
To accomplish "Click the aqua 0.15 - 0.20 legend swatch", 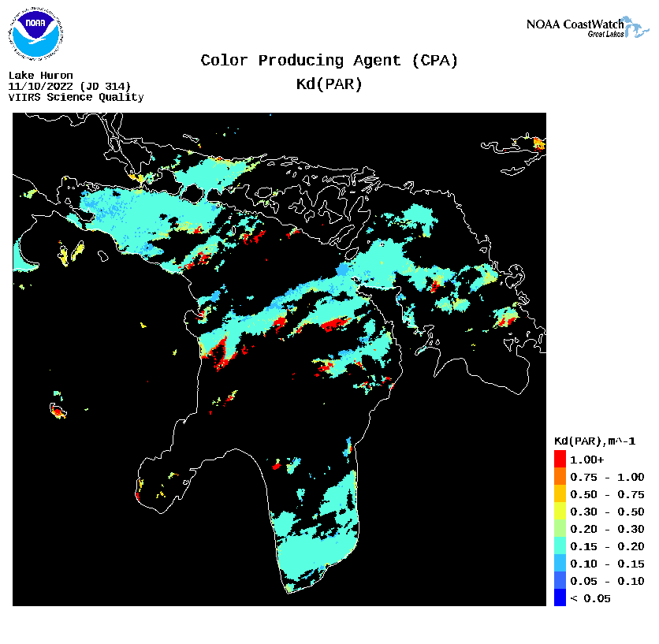I will tap(560, 545).
